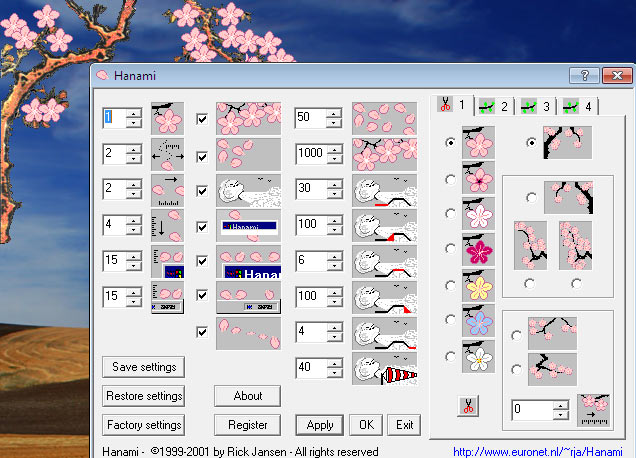Viewport: 636px width, 458px height.
Task: Click the help question mark button
Action: [584, 75]
